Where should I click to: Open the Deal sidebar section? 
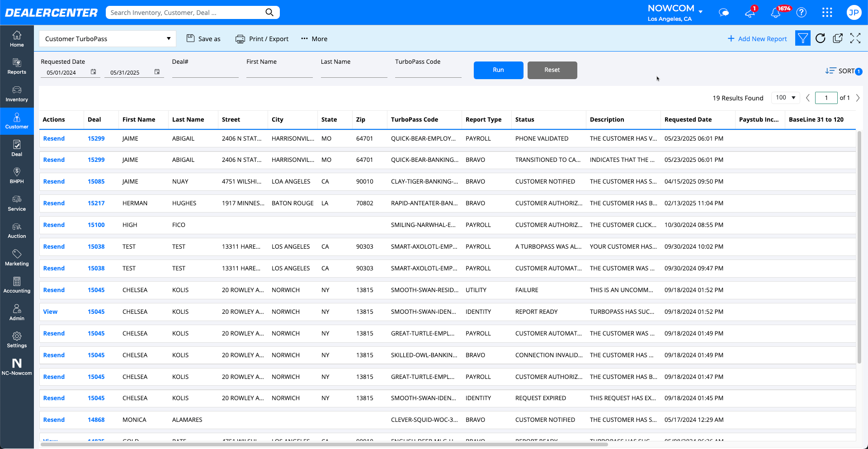17,148
